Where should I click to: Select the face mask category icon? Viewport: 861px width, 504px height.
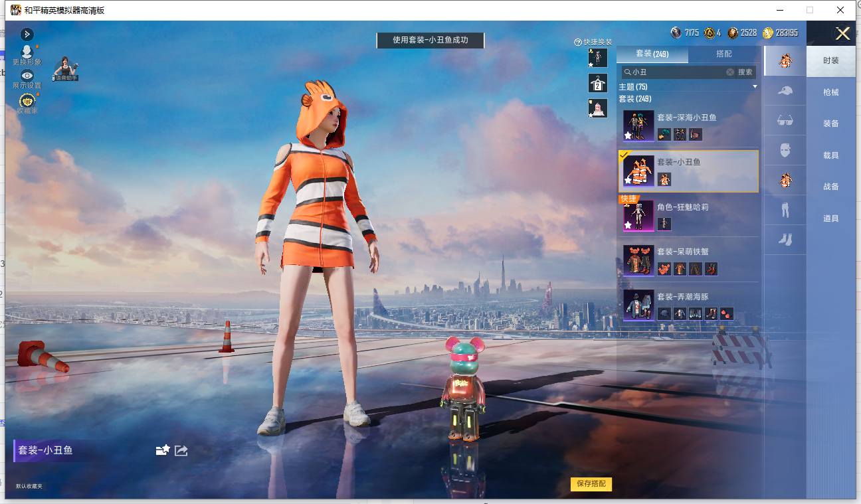tap(785, 150)
